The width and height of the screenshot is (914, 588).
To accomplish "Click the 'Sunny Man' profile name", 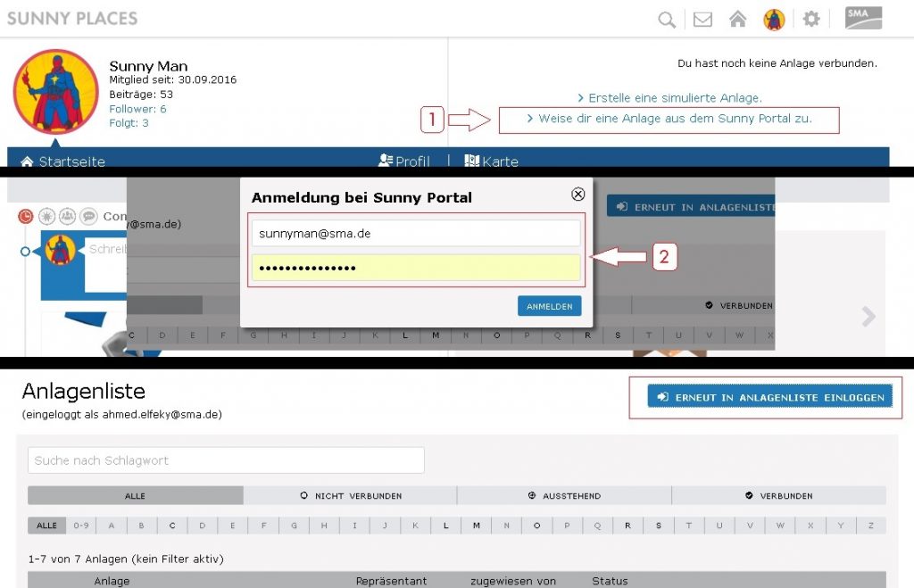I will point(148,66).
